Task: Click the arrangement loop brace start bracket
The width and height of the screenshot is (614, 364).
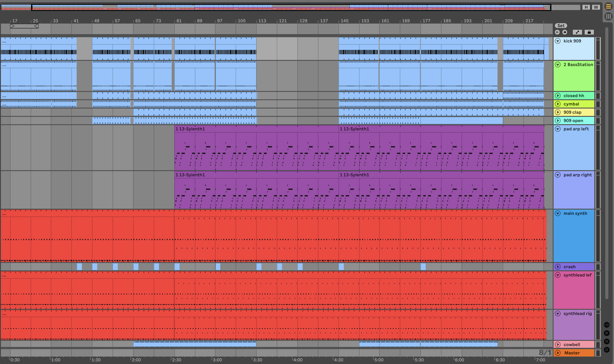Action: pos(12,26)
